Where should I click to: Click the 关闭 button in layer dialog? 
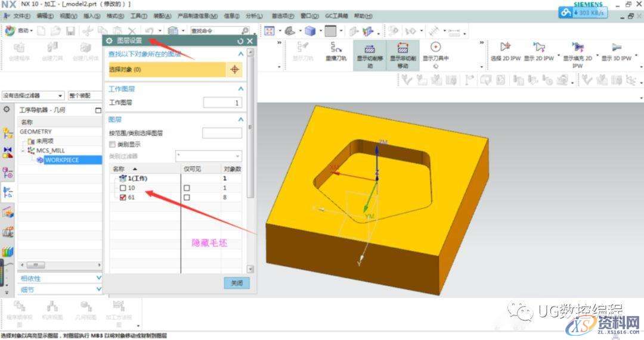(236, 283)
